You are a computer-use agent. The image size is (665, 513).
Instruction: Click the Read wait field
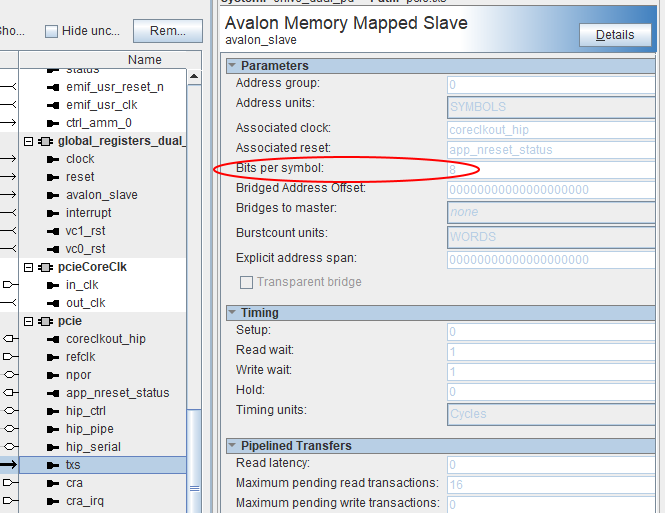pos(551,351)
